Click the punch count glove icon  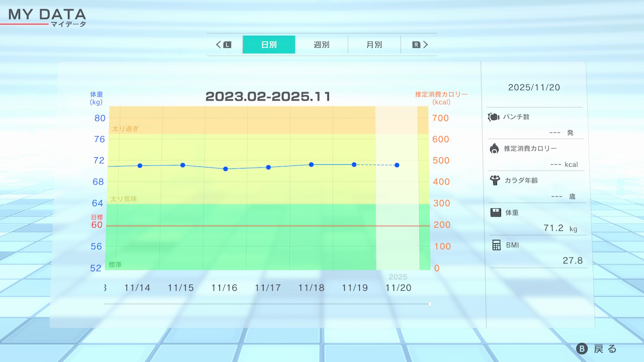coord(493,117)
